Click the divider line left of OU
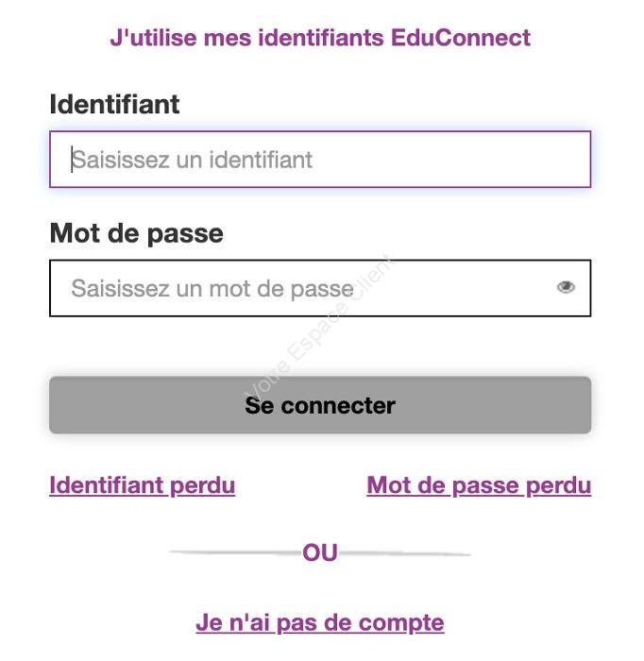 point(236,552)
